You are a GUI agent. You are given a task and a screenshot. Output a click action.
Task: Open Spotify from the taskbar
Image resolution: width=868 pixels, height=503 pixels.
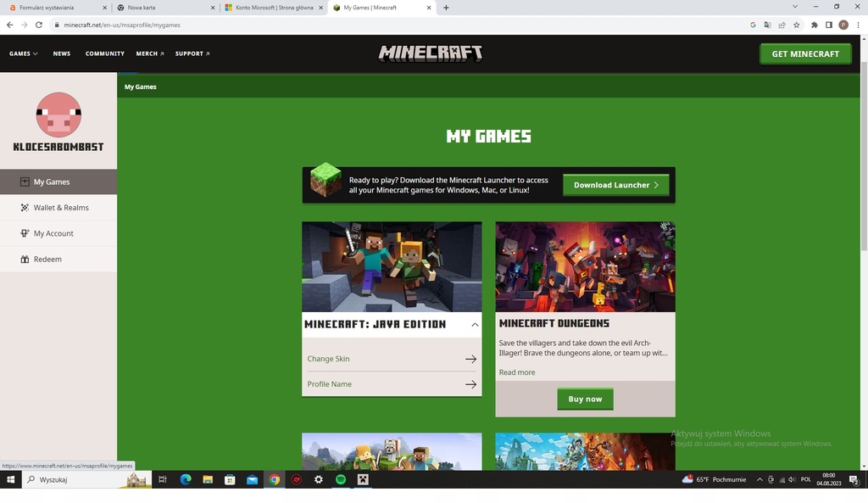point(341,480)
